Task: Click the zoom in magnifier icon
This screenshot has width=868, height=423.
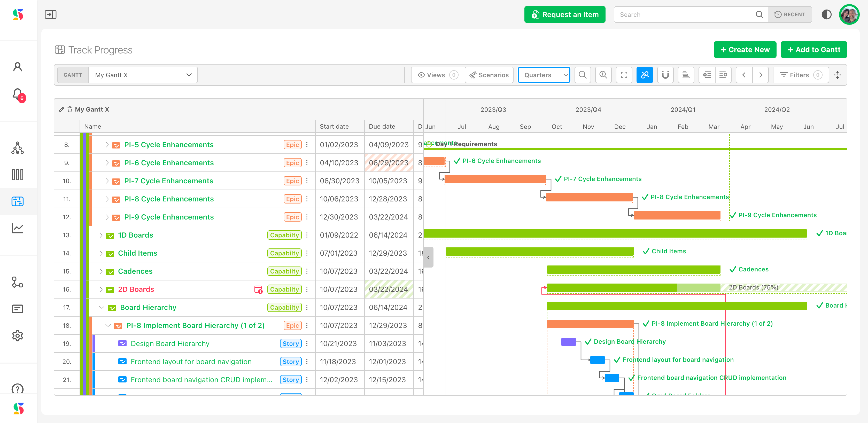Action: [x=603, y=75]
